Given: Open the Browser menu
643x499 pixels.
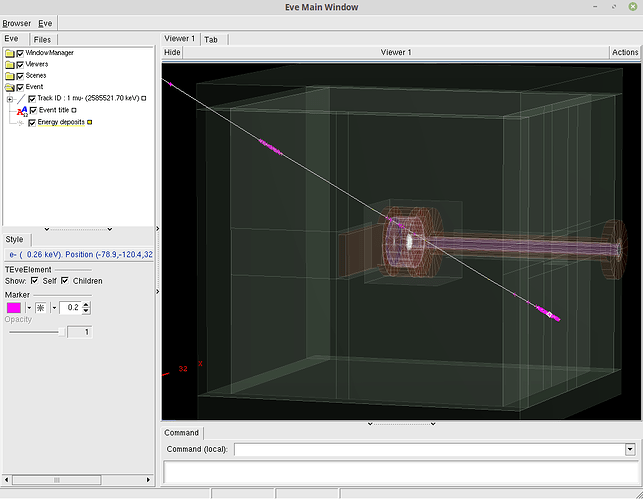Looking at the screenshot, I should pos(17,23).
